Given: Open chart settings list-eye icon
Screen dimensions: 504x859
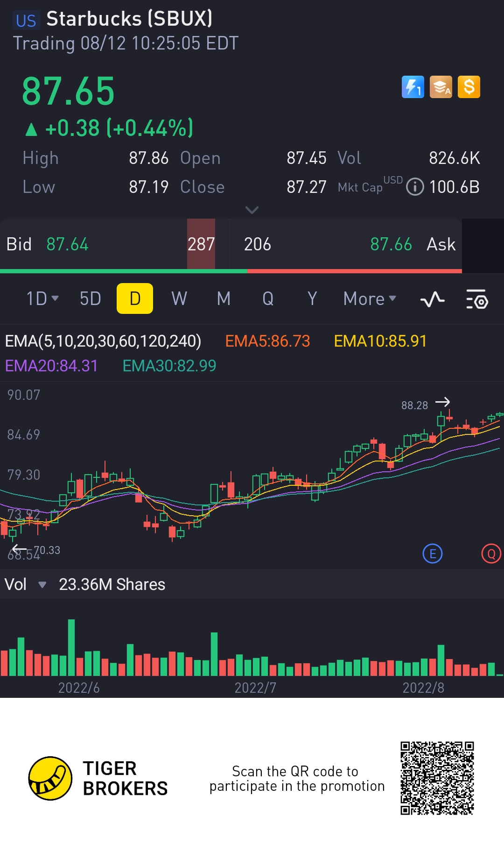Looking at the screenshot, I should (x=477, y=299).
